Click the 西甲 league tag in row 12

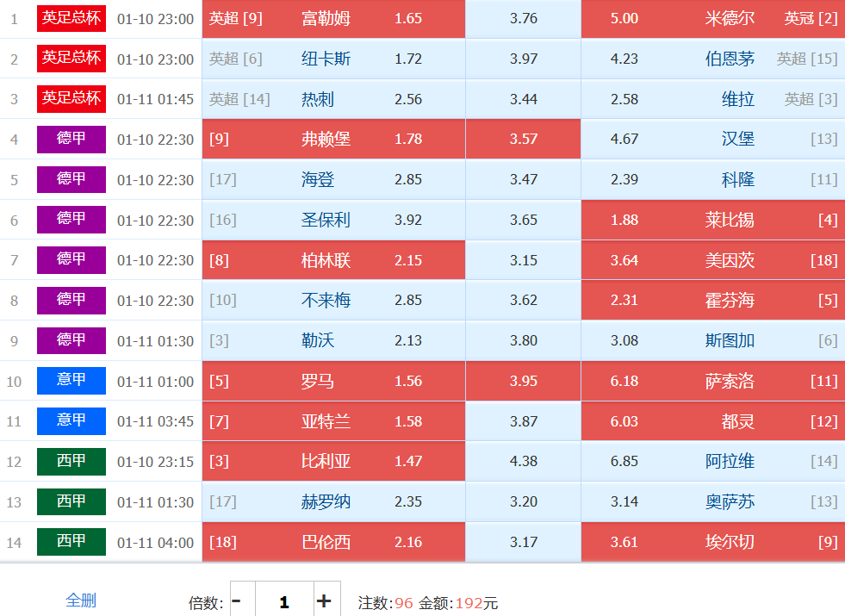pos(71,461)
